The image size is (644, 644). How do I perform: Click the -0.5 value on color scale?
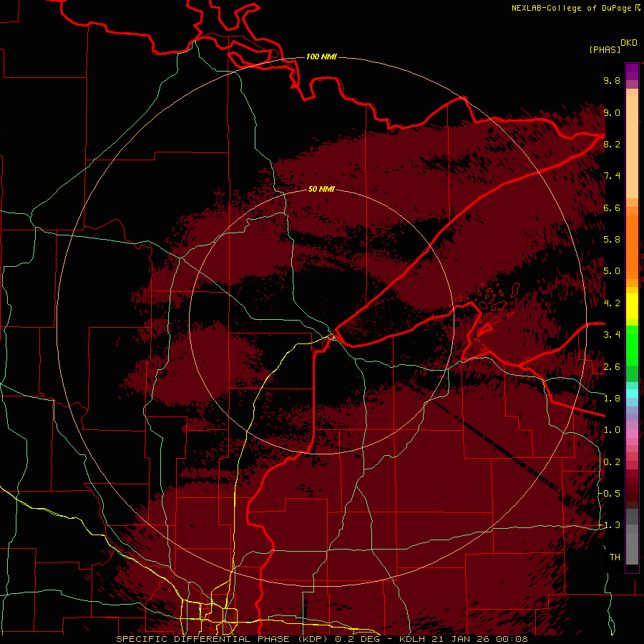coord(610,494)
